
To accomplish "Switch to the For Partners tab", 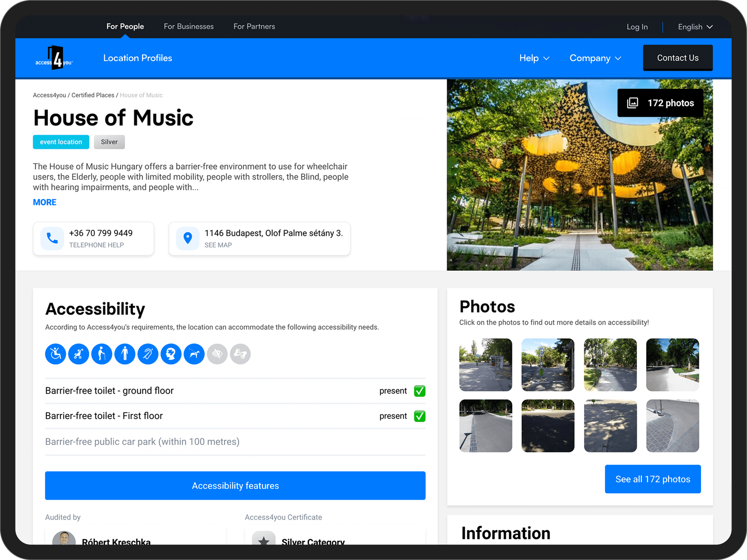I will tap(254, 26).
